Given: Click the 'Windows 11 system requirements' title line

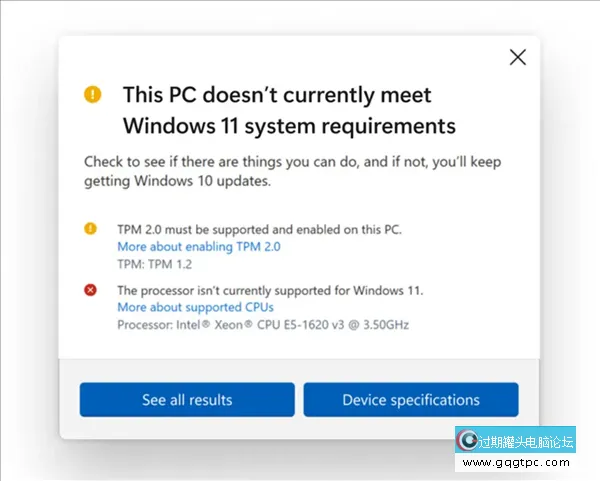Looking at the screenshot, I should pyautogui.click(x=288, y=126).
